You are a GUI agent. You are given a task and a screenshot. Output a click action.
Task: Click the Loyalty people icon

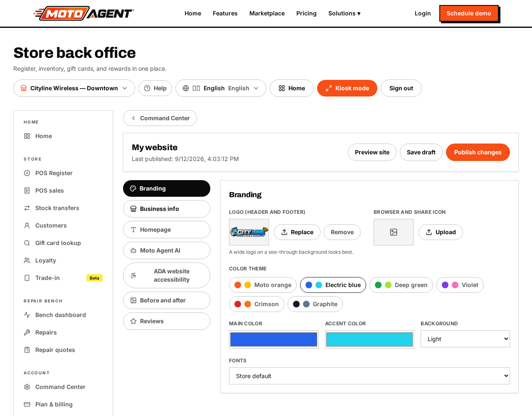(27, 260)
